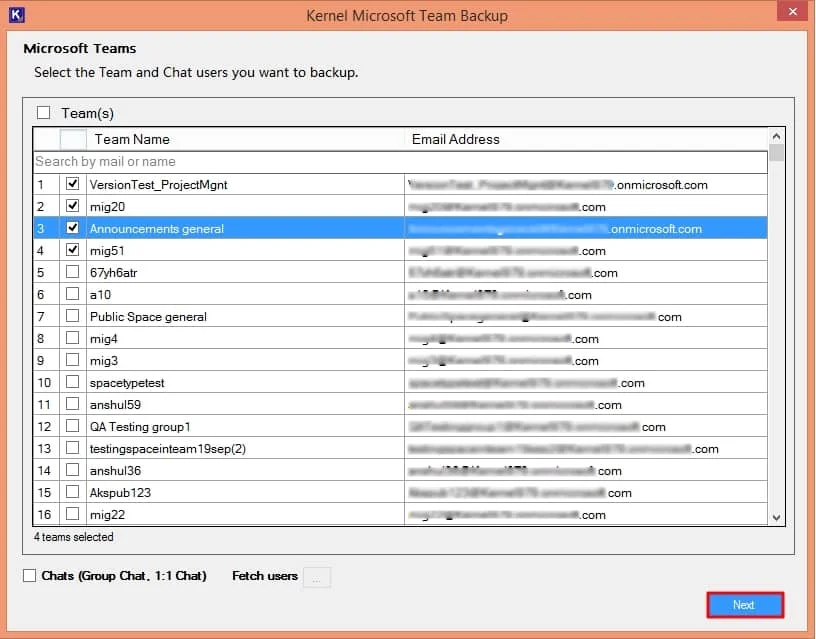Click the Team Name column header

[x=245, y=139]
